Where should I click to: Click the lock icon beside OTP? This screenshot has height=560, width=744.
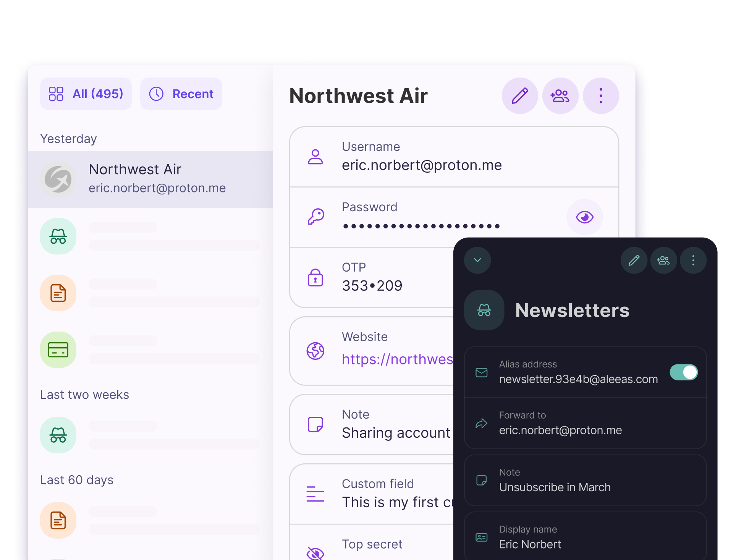coord(315,277)
